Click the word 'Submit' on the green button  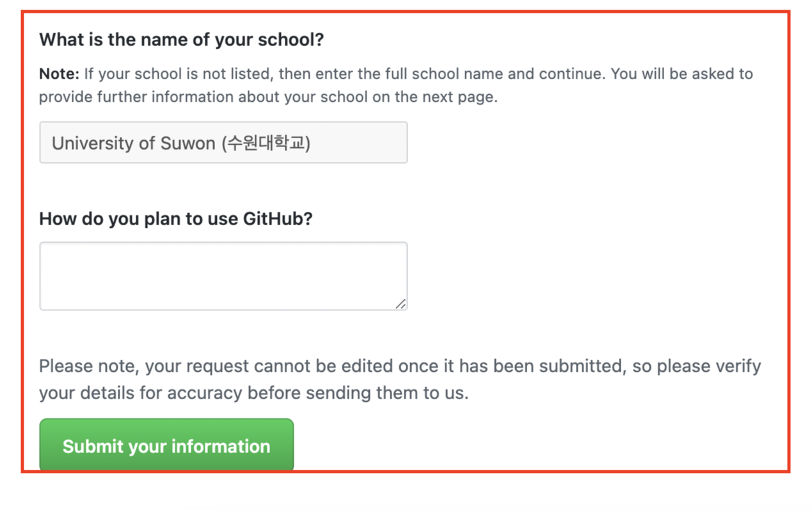(93, 446)
